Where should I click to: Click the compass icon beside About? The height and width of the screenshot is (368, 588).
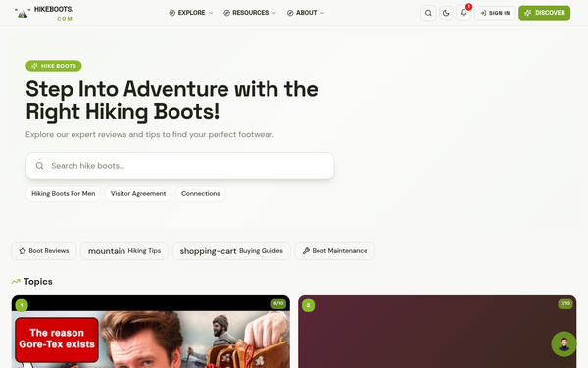[x=290, y=13]
